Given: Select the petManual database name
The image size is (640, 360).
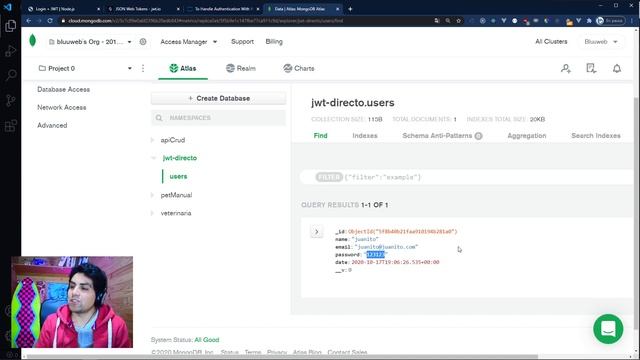Looking at the screenshot, I should (x=176, y=195).
